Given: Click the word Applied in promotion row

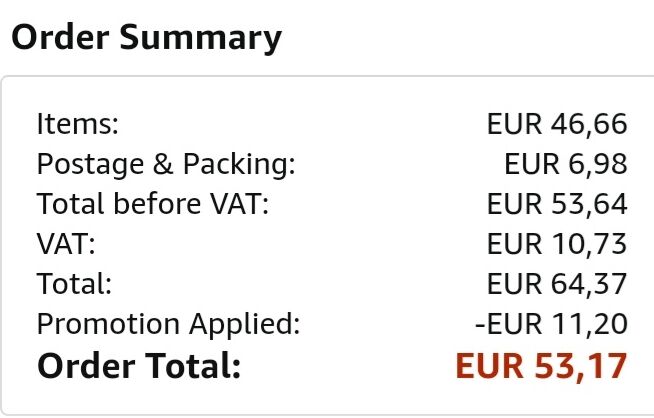Looking at the screenshot, I should pos(244,324).
